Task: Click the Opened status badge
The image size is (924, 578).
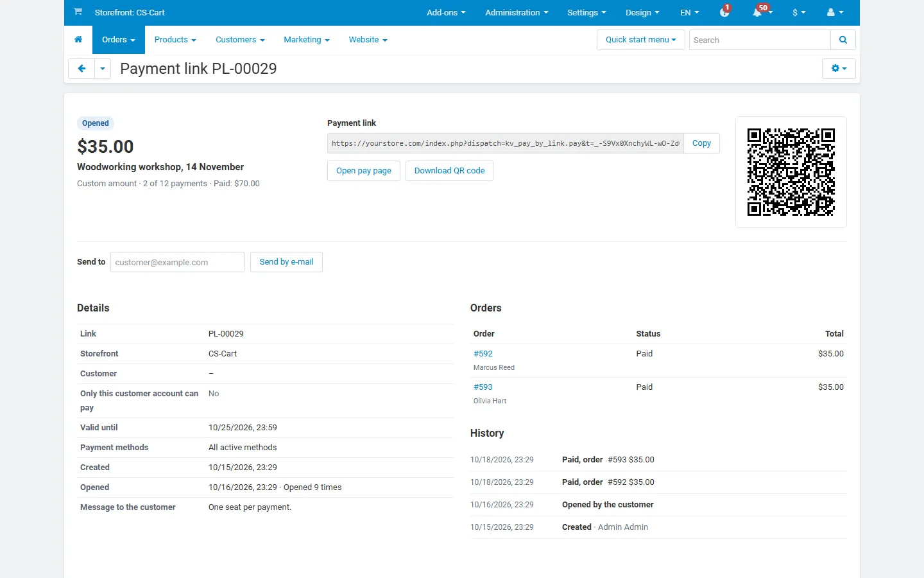Action: (96, 123)
